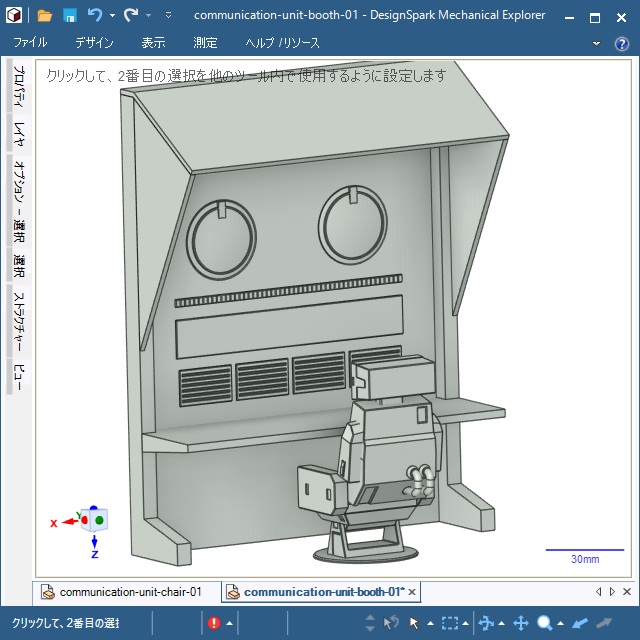640x640 pixels.
Task: Expand the spin tool options arrow
Action: pyautogui.click(x=502, y=623)
